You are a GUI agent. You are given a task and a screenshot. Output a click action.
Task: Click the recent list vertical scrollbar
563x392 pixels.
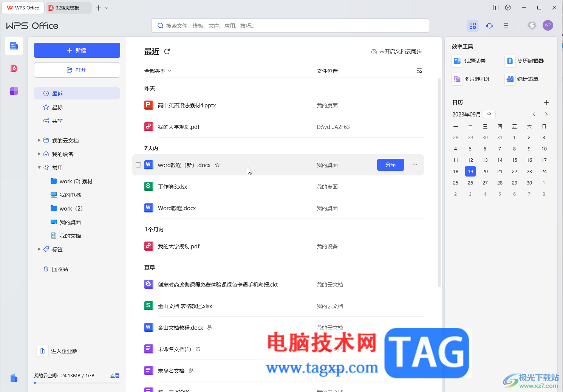click(x=439, y=182)
